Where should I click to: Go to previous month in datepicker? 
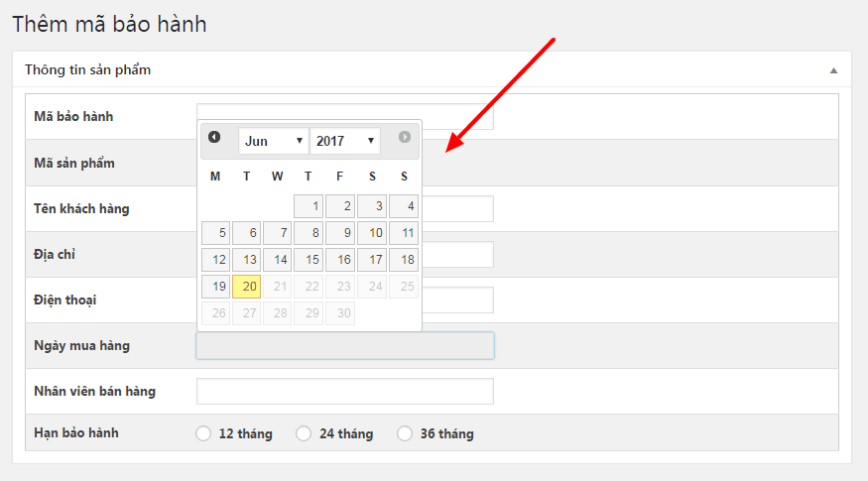214,138
